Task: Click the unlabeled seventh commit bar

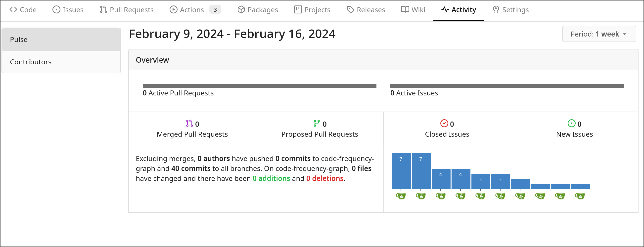Action: 520,184
